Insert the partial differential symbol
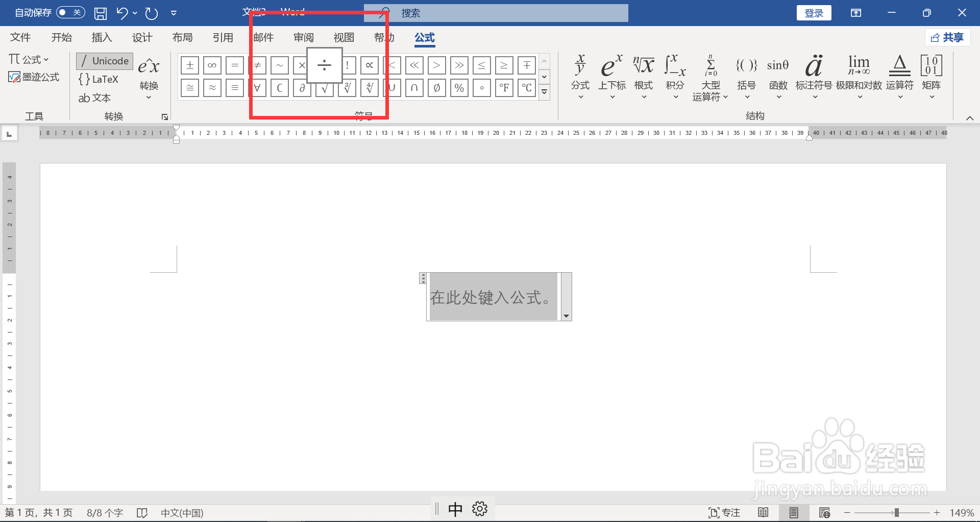 pyautogui.click(x=302, y=88)
